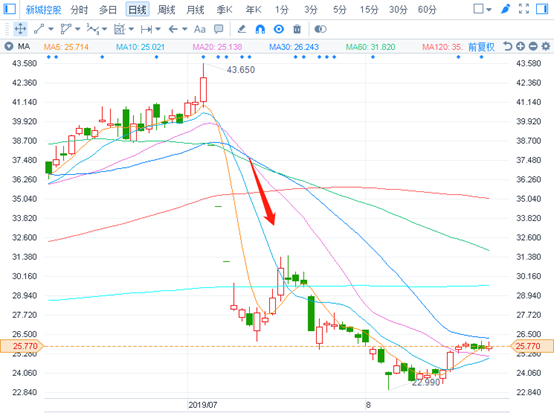This screenshot has height=413, width=554.
Task: Select the 日线 daily chart tab
Action: (137, 10)
